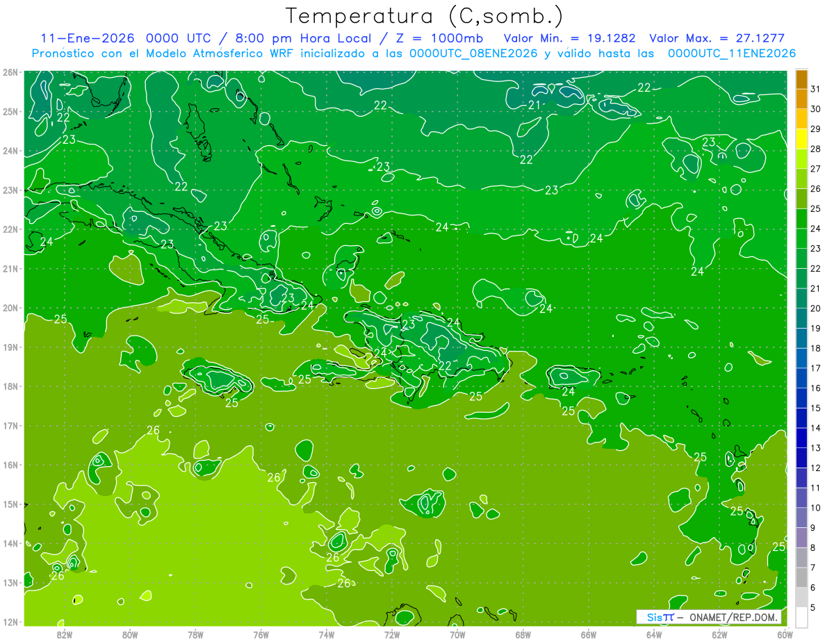This screenshot has width=834, height=644.
Task: Select the 'Valor Max. = 27.1277' value
Action: pos(717,38)
